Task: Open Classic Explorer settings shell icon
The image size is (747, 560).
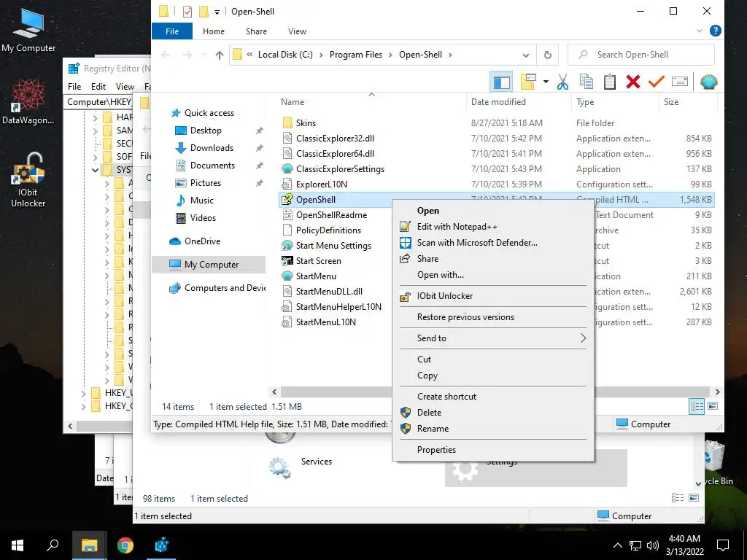Action: [x=709, y=82]
